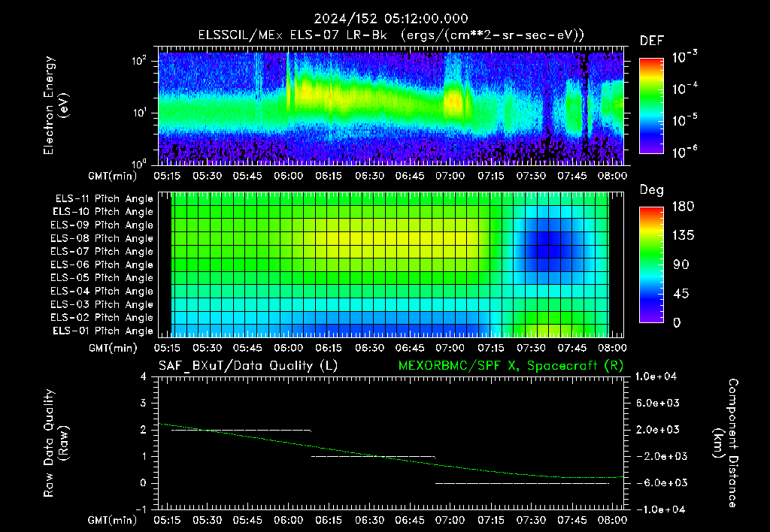Select the Electron Energy (eV) axis label
Screen dimensions: 770x532
pyautogui.click(x=56, y=105)
